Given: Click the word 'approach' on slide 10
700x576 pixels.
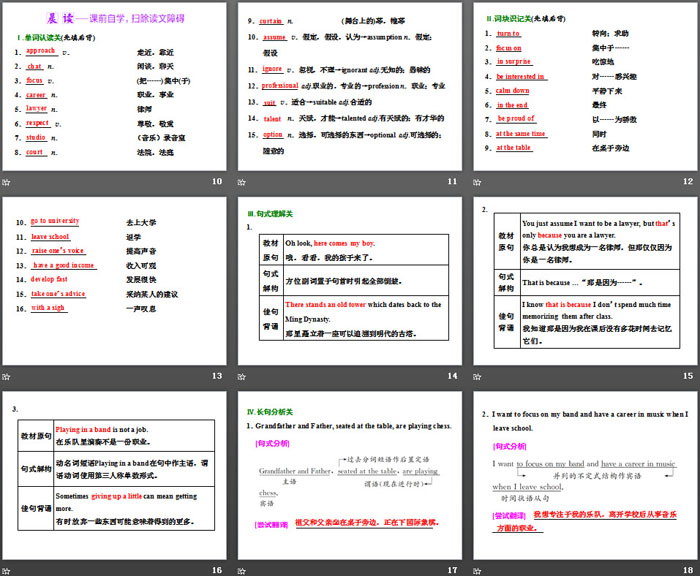Looking at the screenshot, I should point(41,51).
